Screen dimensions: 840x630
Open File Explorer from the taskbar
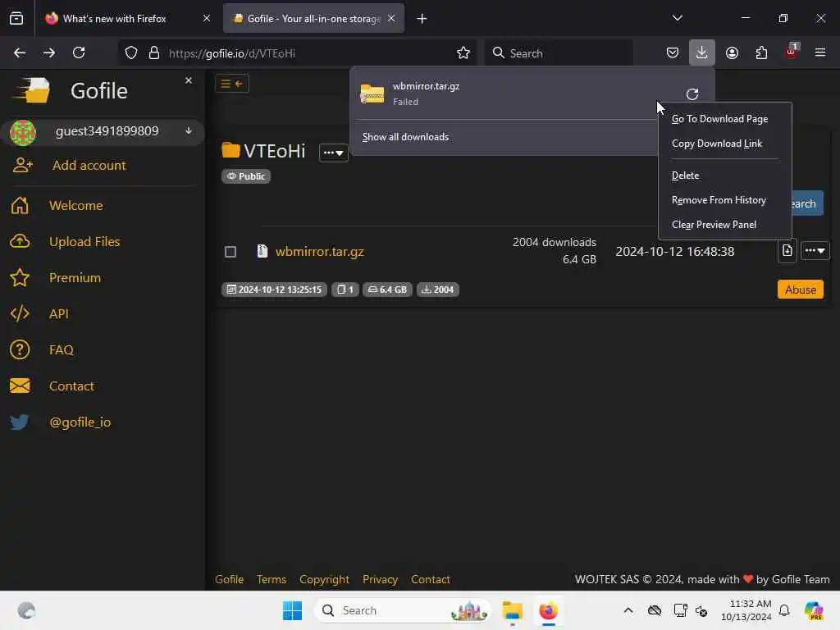[513, 610]
